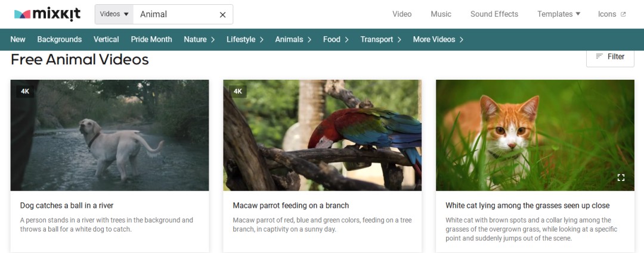
Task: Click the 4K badge on dog video
Action: (x=25, y=92)
